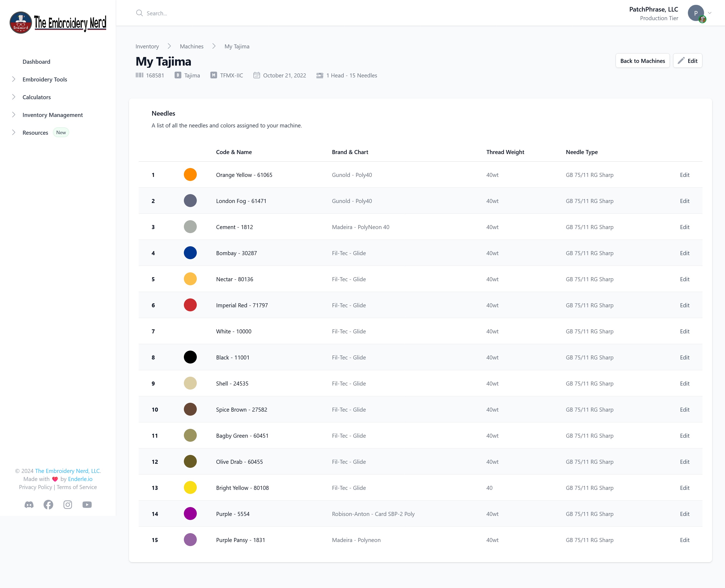Click the search magnifier icon
Image resolution: width=725 pixels, height=588 pixels.
[x=139, y=13]
